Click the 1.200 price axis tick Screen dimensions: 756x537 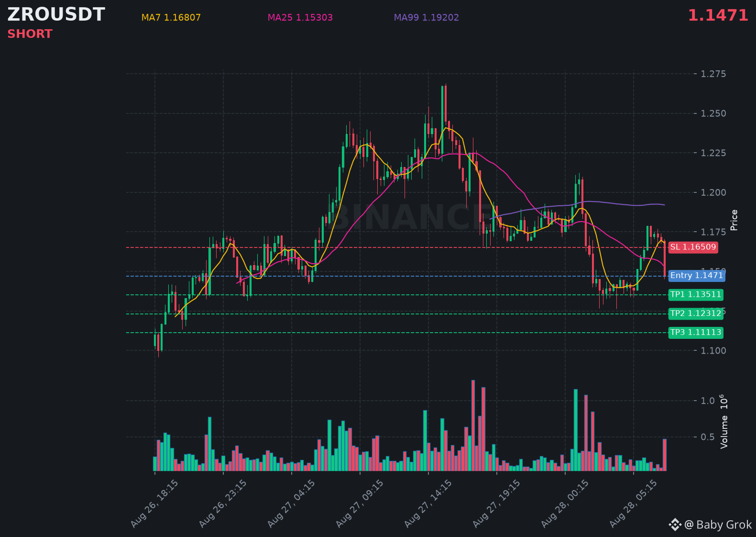click(x=713, y=192)
